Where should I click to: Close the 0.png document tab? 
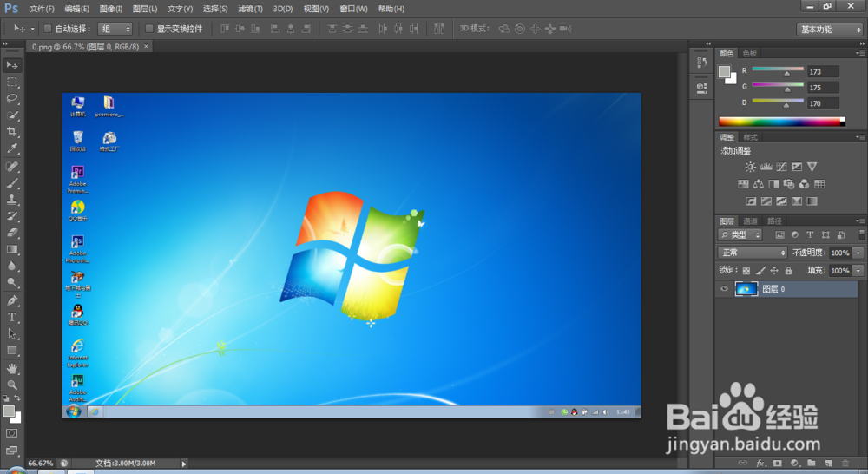(x=146, y=47)
